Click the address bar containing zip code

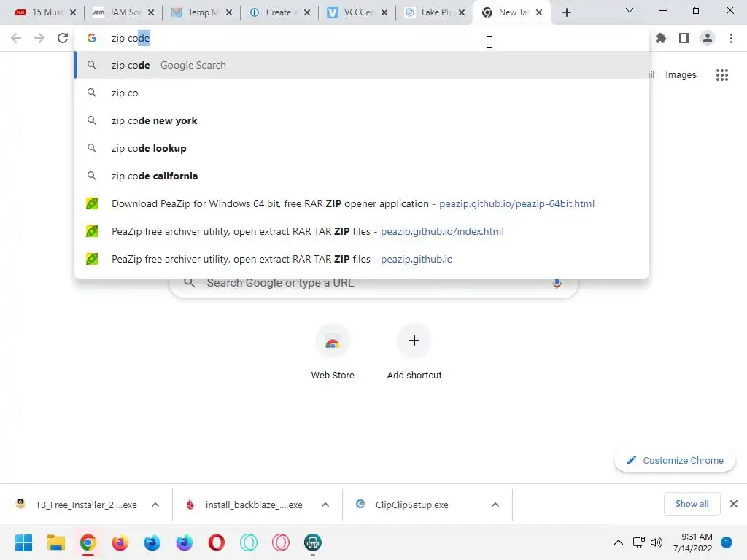coord(362,38)
